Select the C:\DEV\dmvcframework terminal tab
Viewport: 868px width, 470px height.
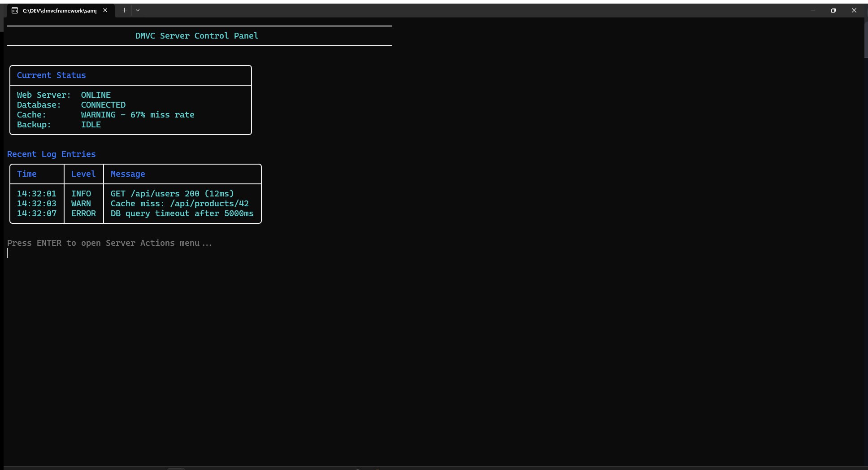[60, 10]
